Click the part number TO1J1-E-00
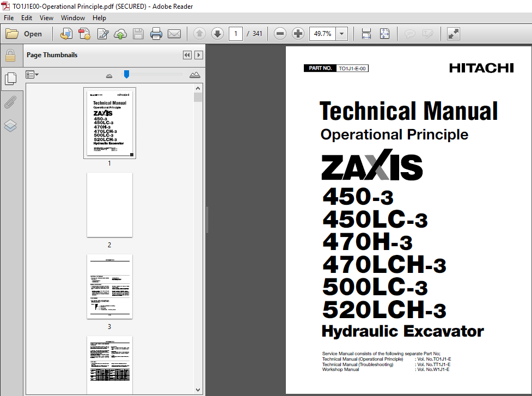Image resolution: width=532 pixels, height=396 pixels. 352,68
